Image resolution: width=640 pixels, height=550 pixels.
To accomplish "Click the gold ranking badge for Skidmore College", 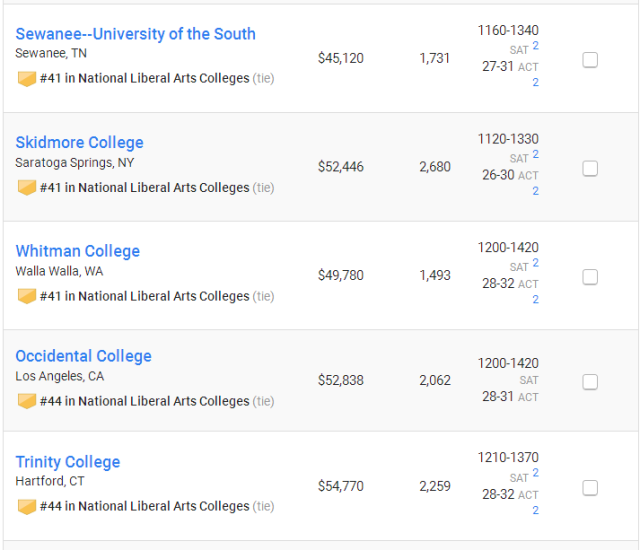I will point(27,188).
